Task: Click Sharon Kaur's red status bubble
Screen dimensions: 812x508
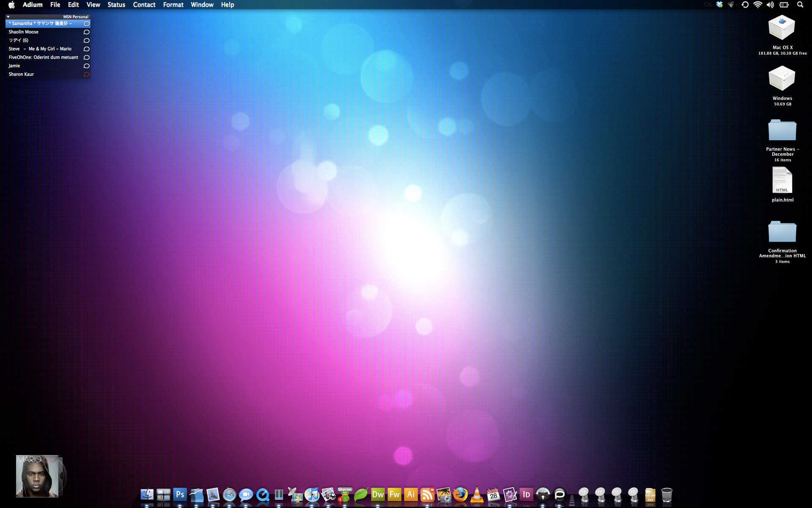Action: (86, 75)
